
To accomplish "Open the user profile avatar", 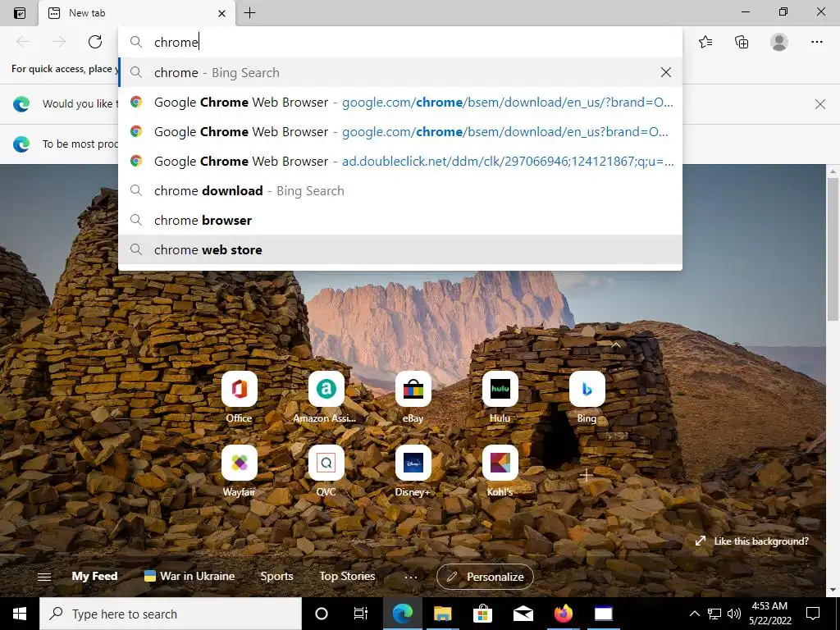I will 779,42.
